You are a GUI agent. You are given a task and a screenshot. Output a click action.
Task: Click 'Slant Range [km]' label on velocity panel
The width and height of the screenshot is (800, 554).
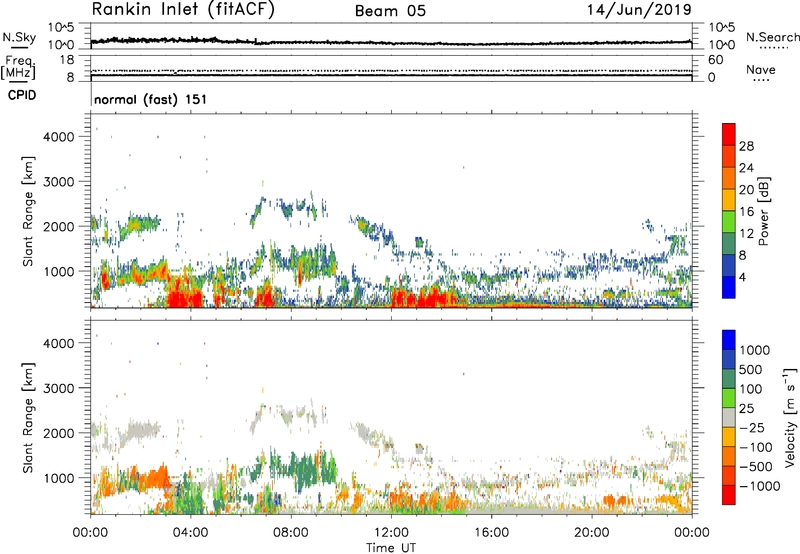28,418
